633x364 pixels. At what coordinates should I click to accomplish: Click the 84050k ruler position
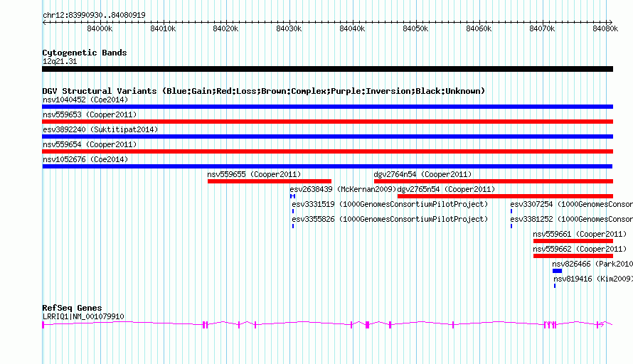click(x=415, y=28)
